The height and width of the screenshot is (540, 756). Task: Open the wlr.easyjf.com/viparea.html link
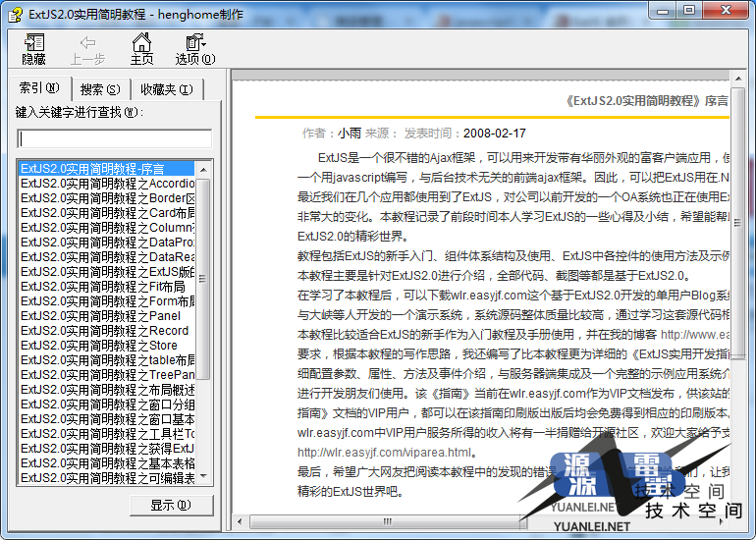pyautogui.click(x=384, y=453)
